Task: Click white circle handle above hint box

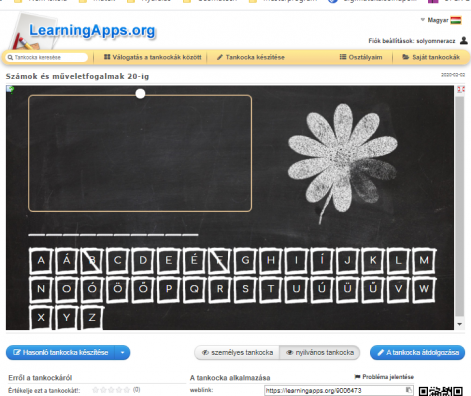Action: tap(140, 94)
